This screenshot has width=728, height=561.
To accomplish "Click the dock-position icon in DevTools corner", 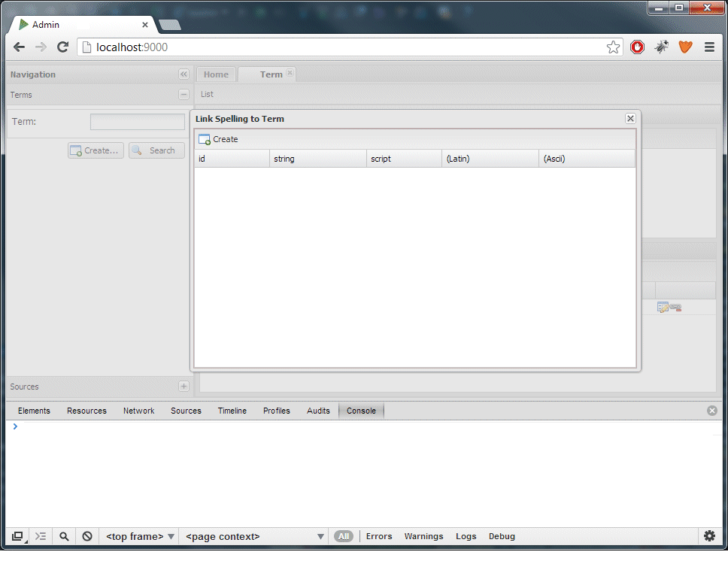I will 17,536.
